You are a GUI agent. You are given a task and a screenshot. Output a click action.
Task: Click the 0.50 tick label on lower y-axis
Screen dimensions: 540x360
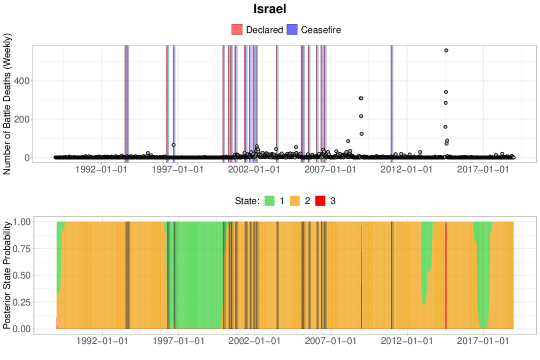tap(21, 276)
